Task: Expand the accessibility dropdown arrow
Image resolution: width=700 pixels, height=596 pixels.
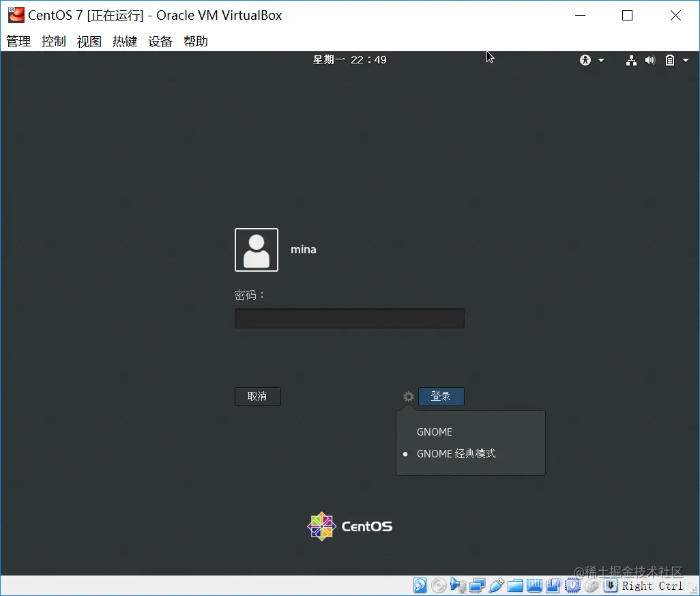Action: (x=601, y=60)
